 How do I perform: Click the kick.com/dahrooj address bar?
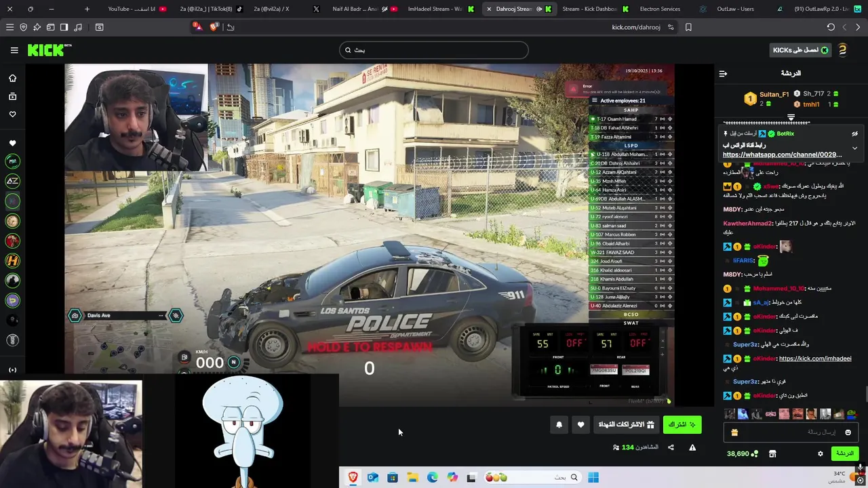[636, 27]
